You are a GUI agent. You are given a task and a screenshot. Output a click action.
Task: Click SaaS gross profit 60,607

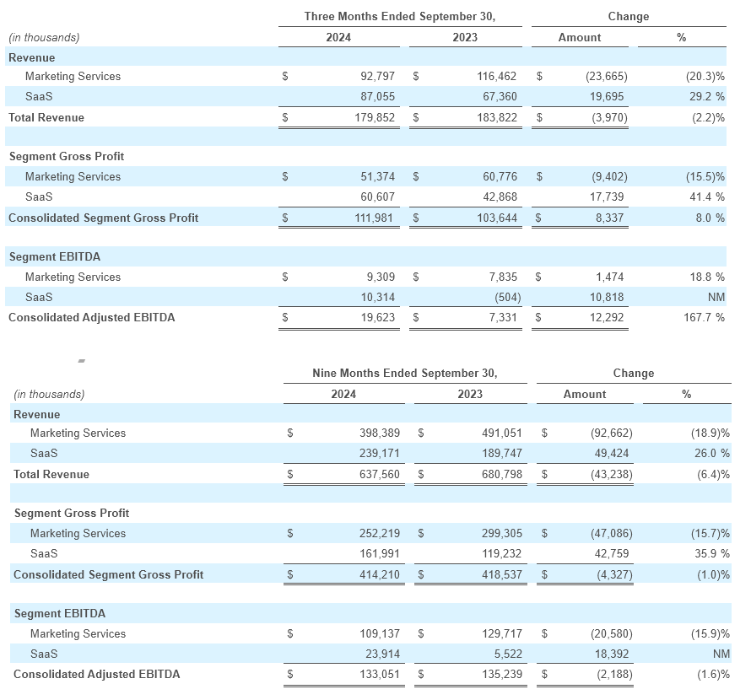[377, 197]
